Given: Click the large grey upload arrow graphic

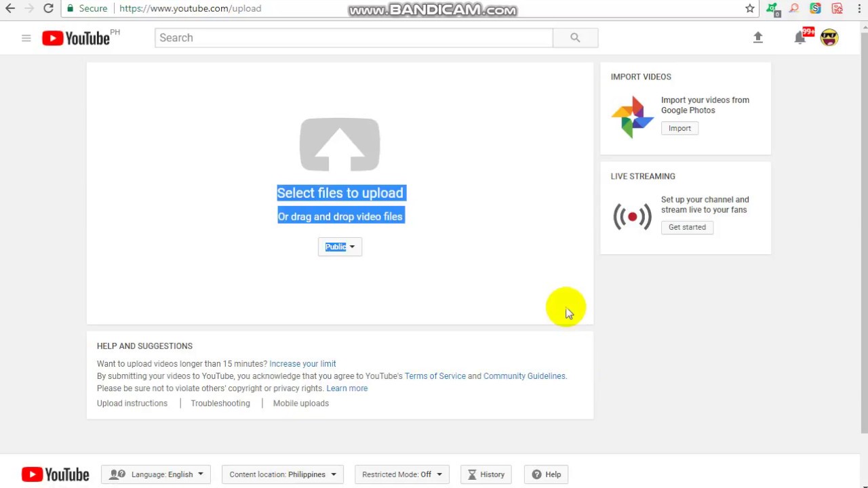Looking at the screenshot, I should tap(340, 144).
